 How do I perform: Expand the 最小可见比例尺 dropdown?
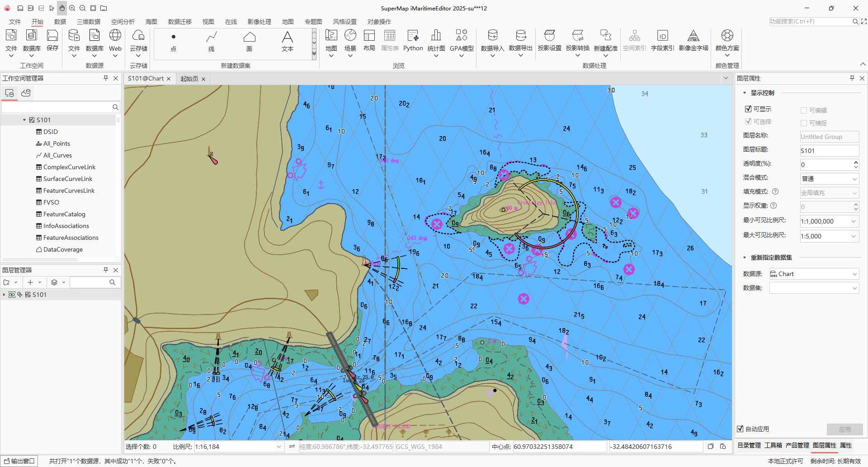[x=854, y=221]
